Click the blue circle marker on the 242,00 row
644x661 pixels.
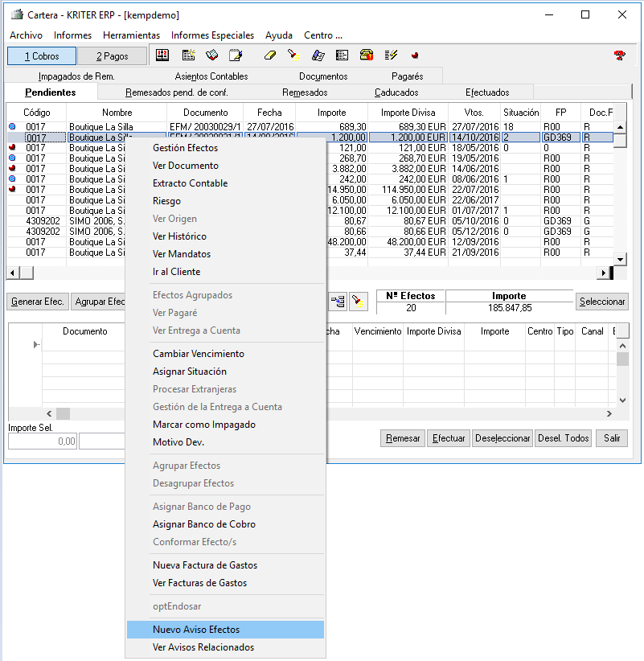point(12,179)
